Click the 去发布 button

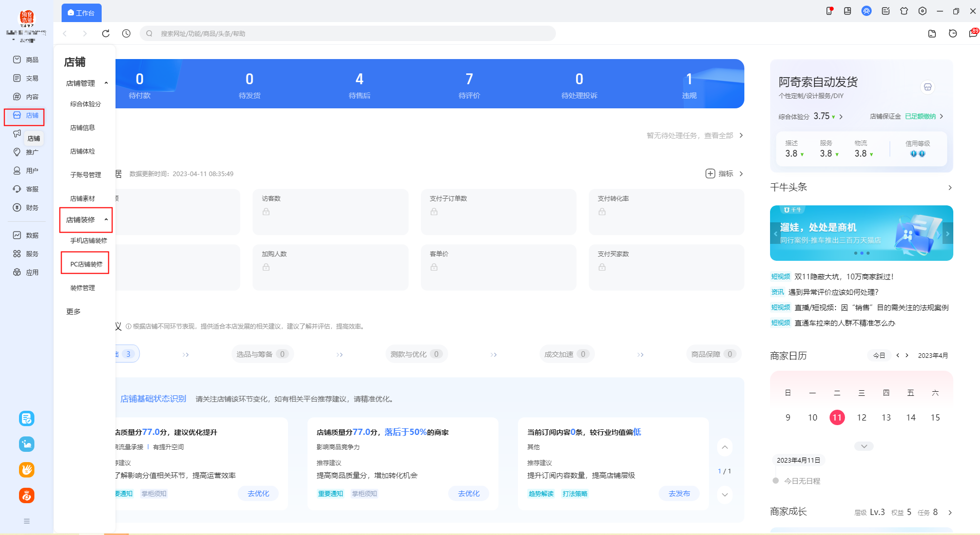coord(679,493)
